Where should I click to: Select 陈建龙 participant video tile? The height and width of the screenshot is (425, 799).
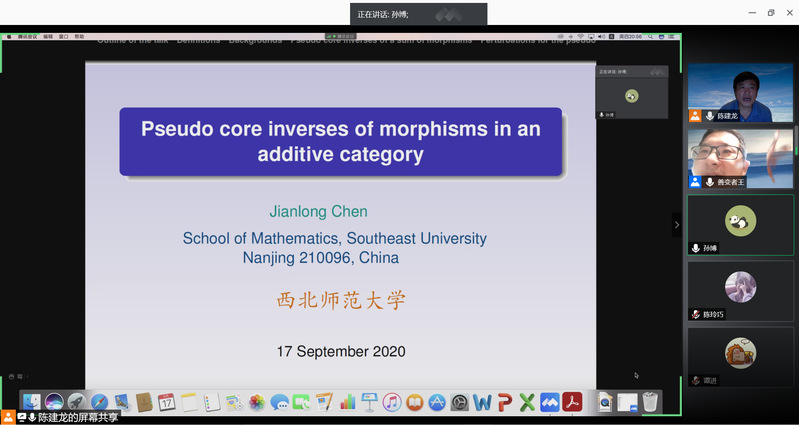click(740, 93)
